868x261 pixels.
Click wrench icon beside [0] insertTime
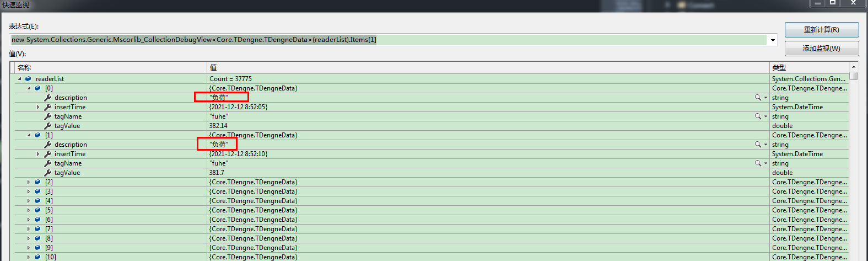pos(48,107)
